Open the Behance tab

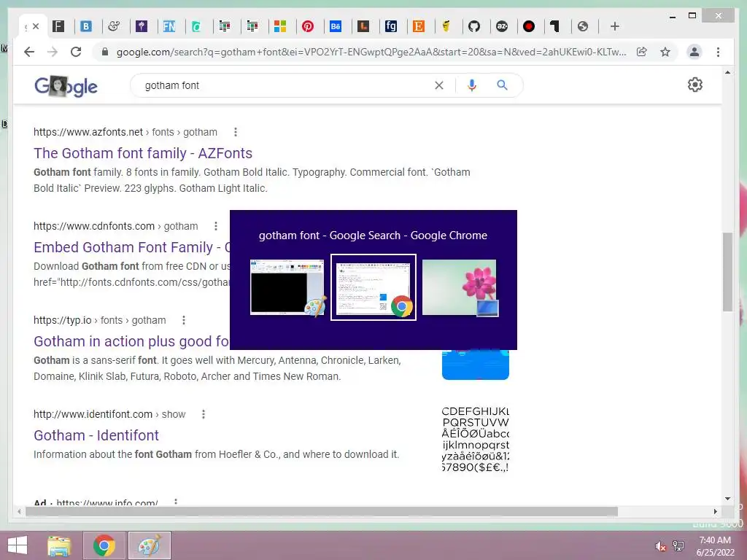[336, 26]
